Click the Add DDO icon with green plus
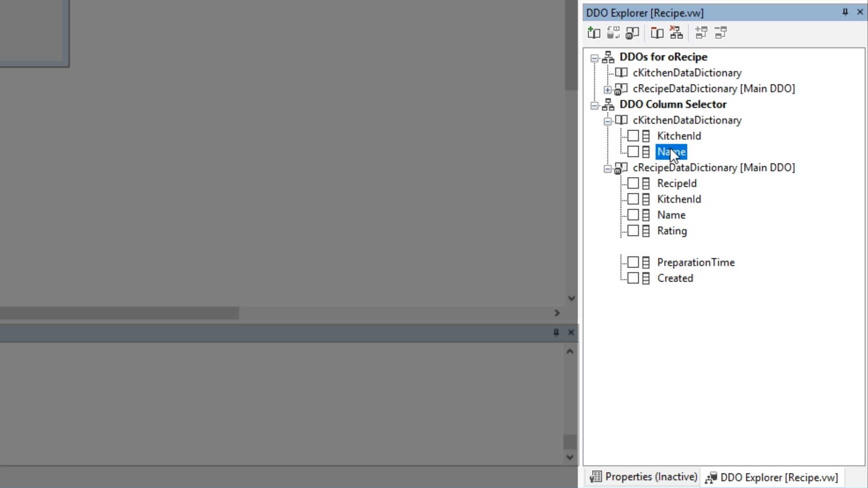This screenshot has width=868, height=488. [594, 33]
